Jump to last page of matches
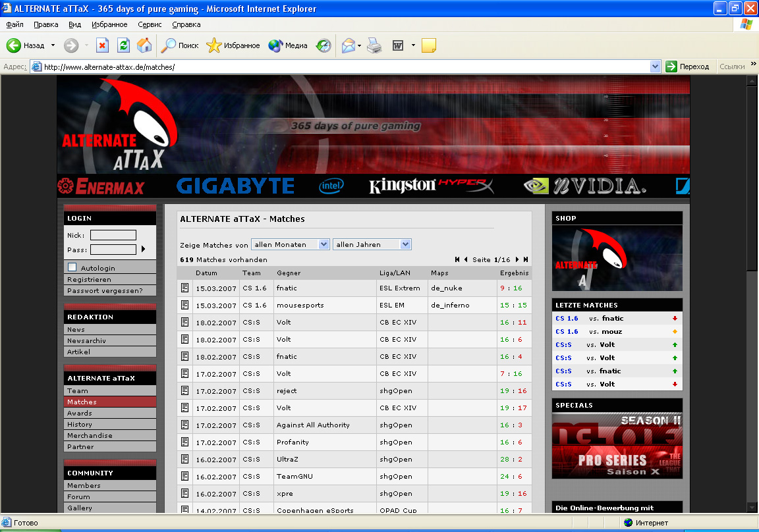 pos(526,259)
